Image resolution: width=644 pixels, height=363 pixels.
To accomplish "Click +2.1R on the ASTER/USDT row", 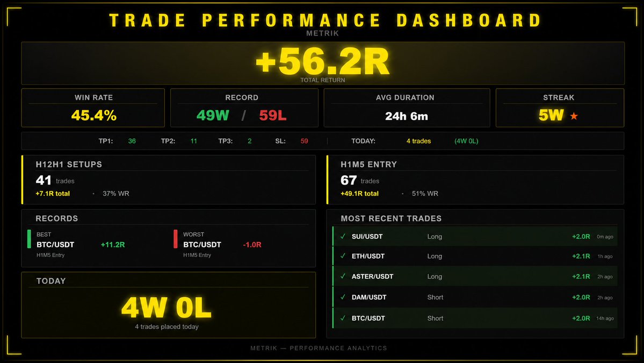I will [x=581, y=276].
